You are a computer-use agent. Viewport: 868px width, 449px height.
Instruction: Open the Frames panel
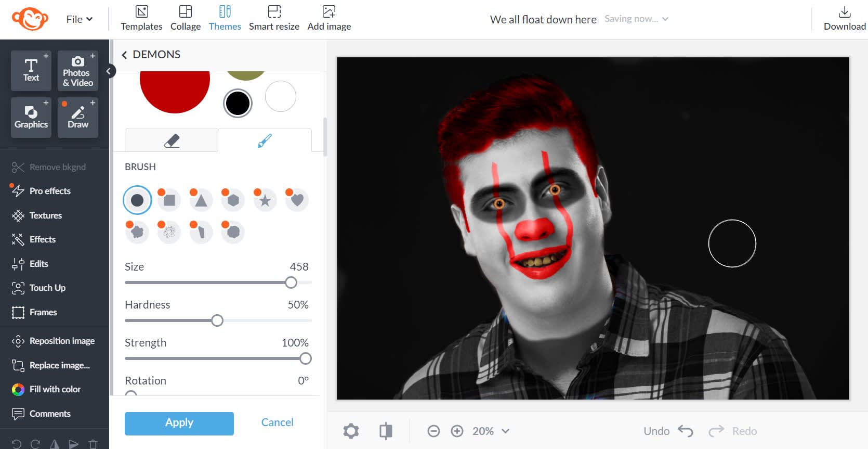pyautogui.click(x=34, y=312)
